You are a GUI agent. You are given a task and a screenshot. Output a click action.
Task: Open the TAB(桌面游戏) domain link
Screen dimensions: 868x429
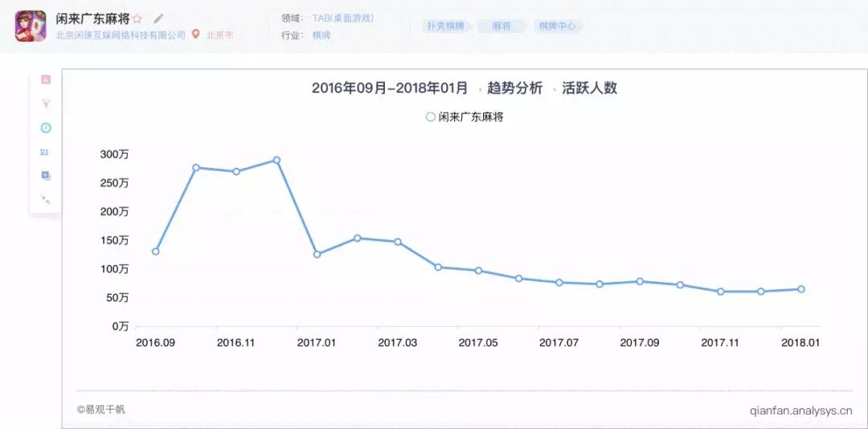point(342,18)
